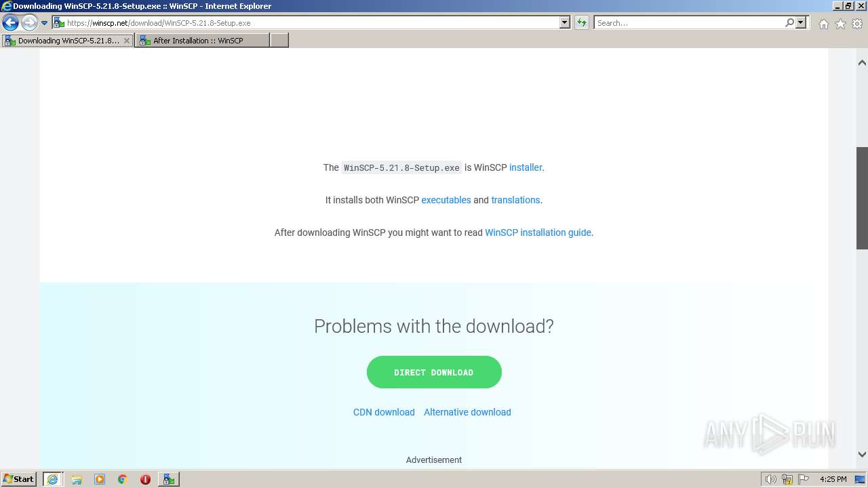This screenshot has width=868, height=488.
Task: Click Internet Explorer taskbar icon
Action: (52, 479)
